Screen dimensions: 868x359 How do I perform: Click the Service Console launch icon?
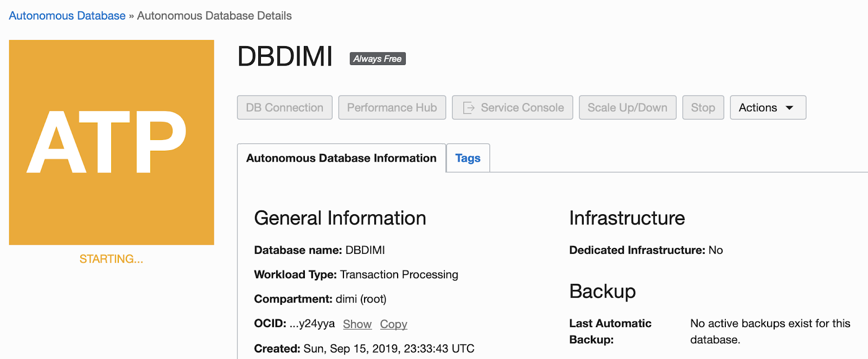(469, 108)
